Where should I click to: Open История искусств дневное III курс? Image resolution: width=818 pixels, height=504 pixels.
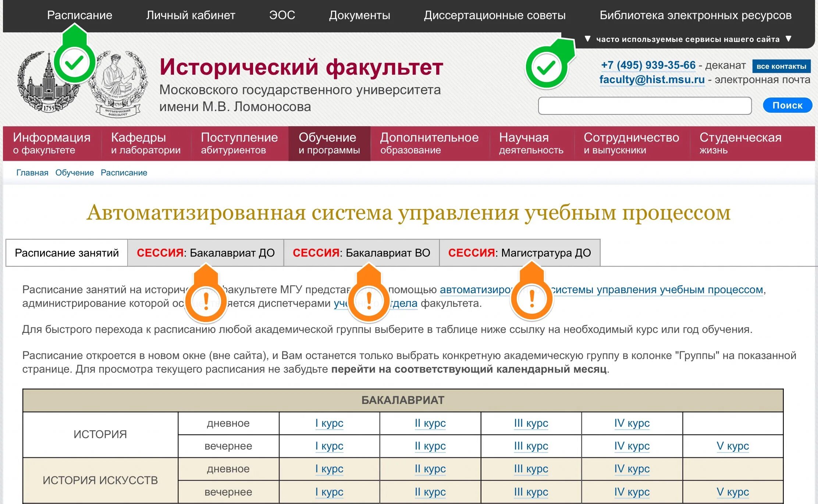point(531,469)
